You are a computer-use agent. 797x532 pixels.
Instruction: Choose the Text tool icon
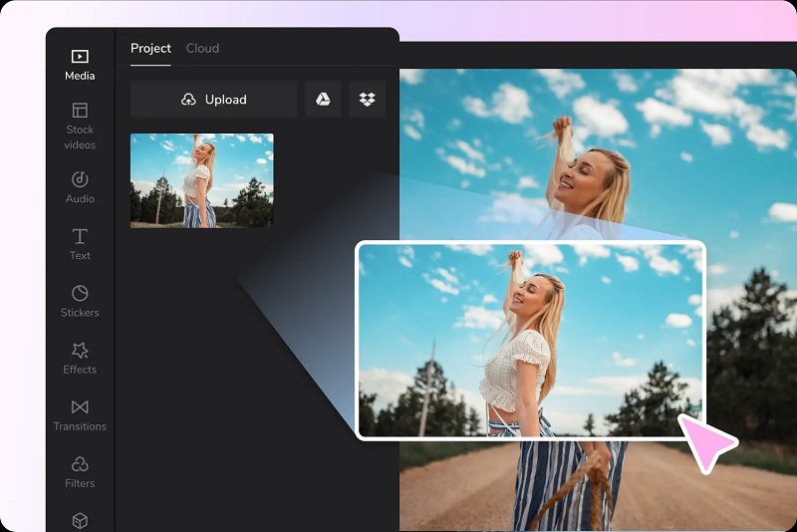80,237
